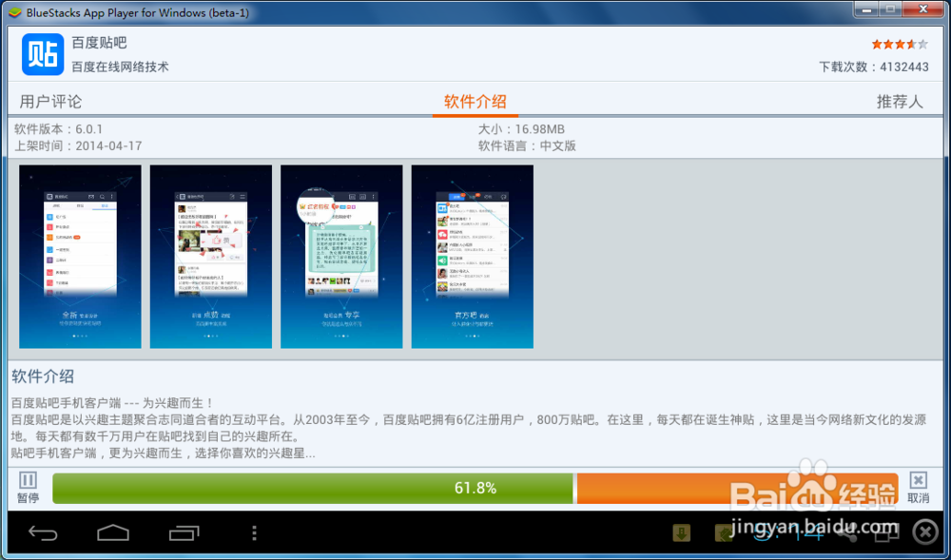Close the BlueStacks window

point(923,10)
